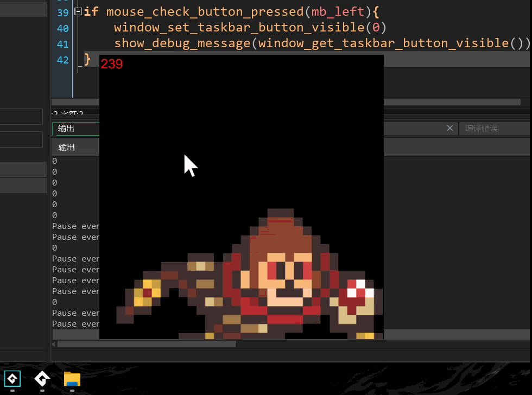Click the last Pause event output line

pos(75,324)
